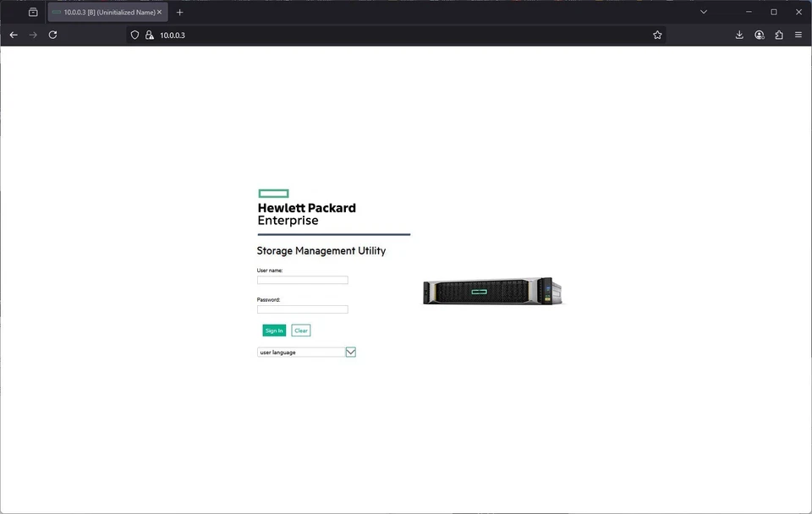Open a new browser tab
Viewport: 812px width, 514px height.
click(x=179, y=12)
